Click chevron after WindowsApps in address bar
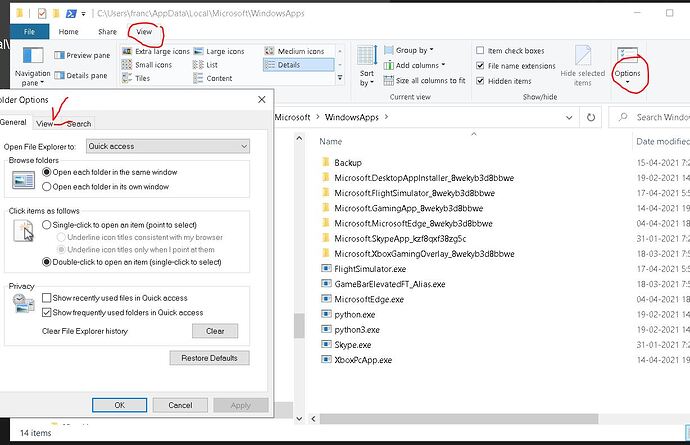690x445 pixels. coord(386,117)
